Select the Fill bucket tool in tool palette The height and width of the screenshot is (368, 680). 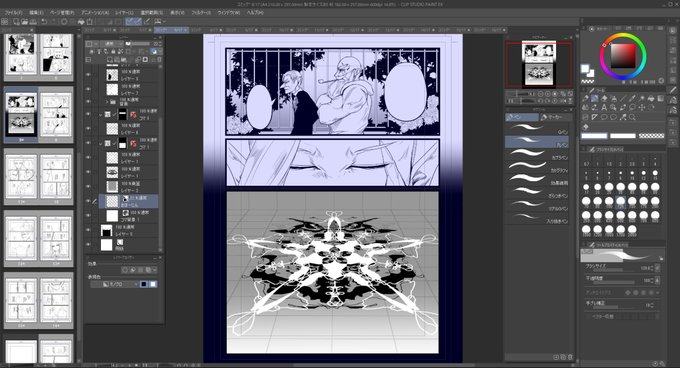coord(651,99)
